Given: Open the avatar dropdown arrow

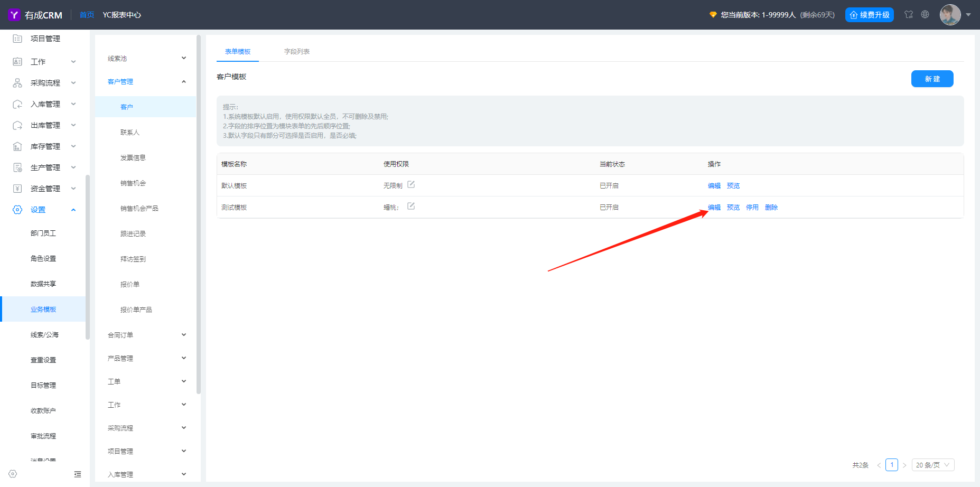Looking at the screenshot, I should pyautogui.click(x=968, y=15).
